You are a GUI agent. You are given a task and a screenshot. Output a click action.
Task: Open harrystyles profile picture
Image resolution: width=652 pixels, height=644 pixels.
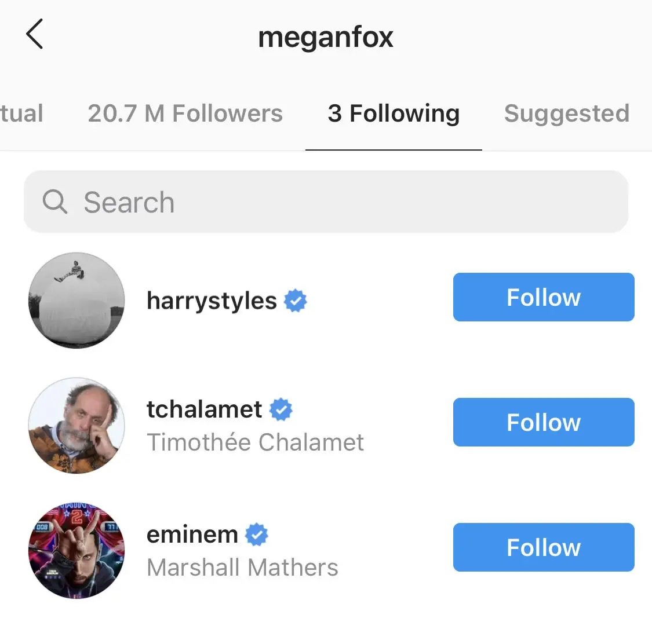click(x=76, y=301)
